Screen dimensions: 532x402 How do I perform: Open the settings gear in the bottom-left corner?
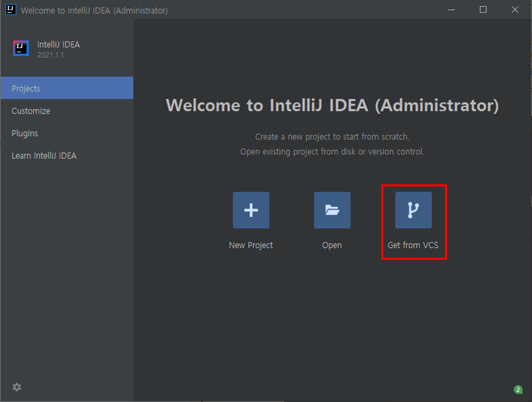coord(17,387)
